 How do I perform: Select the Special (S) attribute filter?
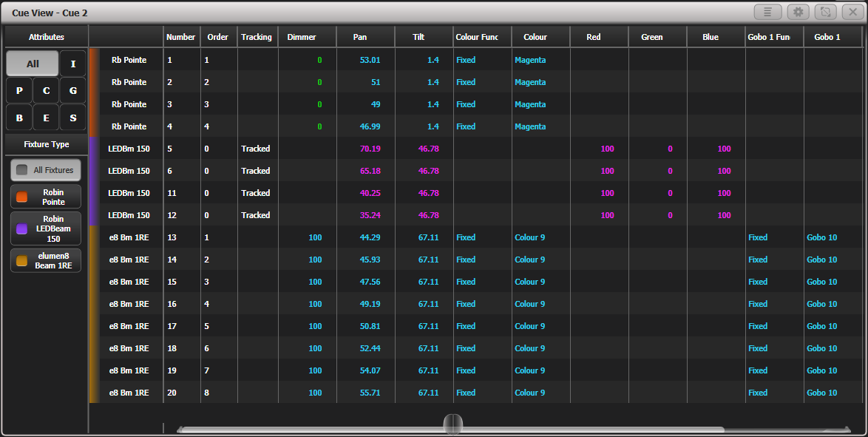73,118
